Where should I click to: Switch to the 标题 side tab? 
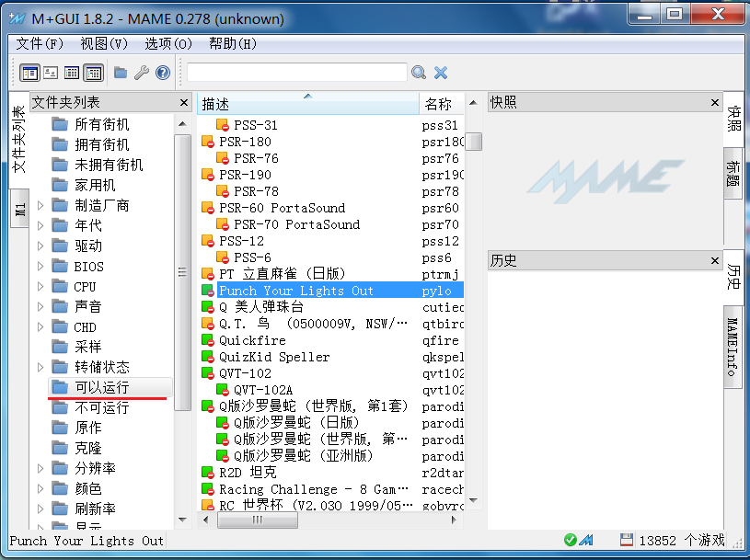point(733,174)
